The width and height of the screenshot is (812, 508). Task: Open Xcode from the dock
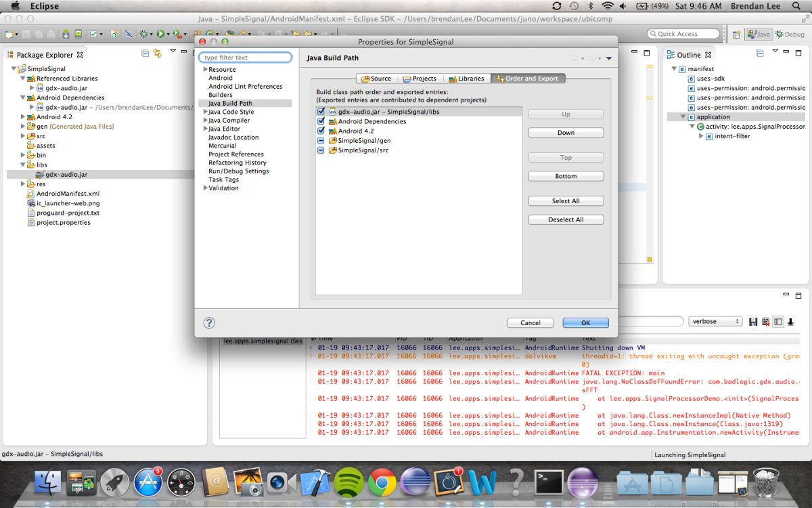tap(314, 482)
